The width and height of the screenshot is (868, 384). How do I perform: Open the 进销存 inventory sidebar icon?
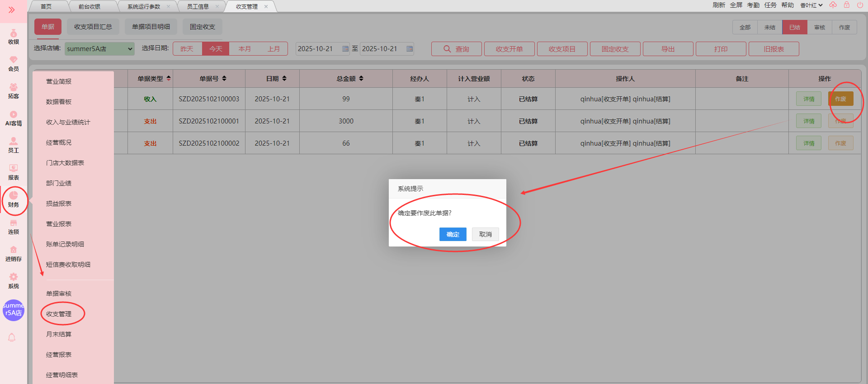point(14,254)
